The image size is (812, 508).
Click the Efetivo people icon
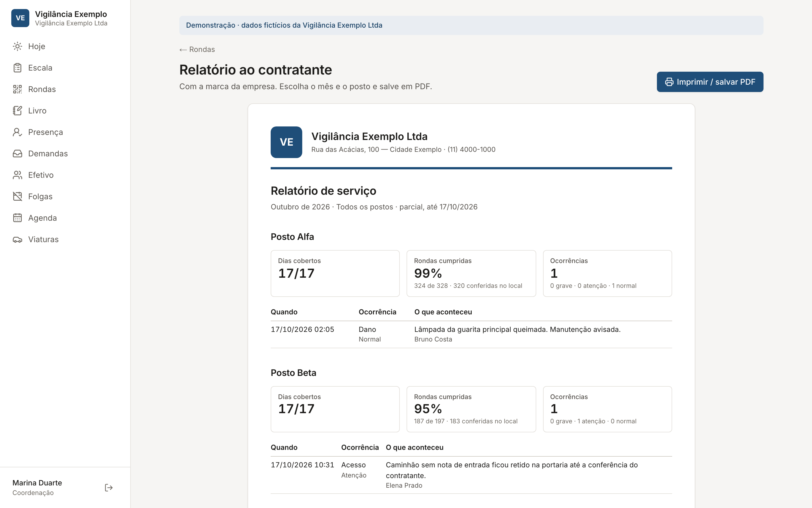coord(17,175)
